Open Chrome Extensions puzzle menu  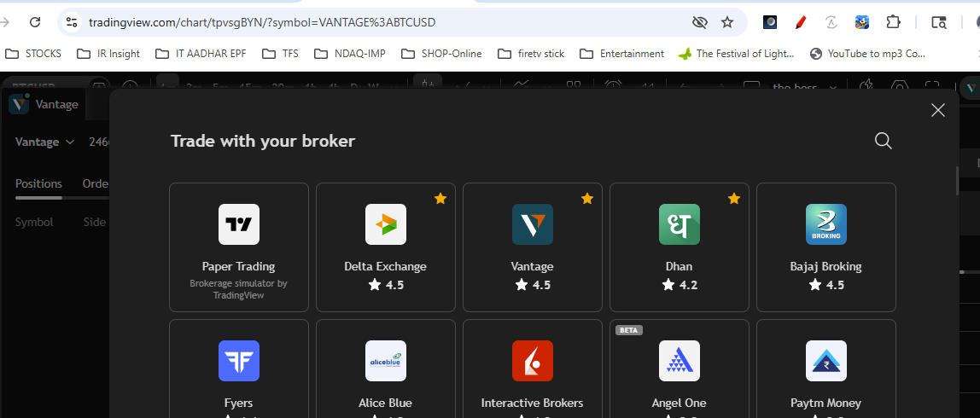893,22
